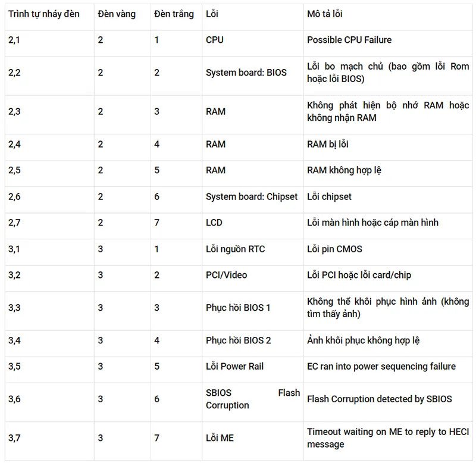Select the "Lỗi ME" error cell

(220, 438)
